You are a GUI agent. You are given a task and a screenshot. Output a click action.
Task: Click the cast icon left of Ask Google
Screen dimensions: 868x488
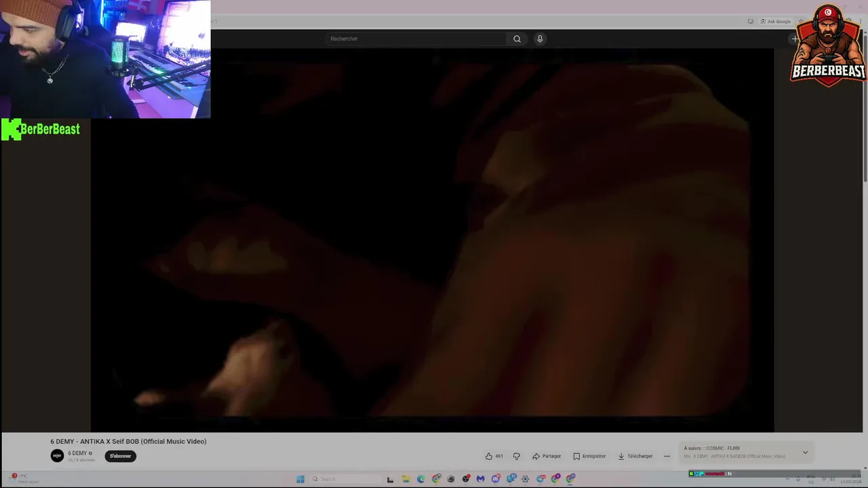coord(751,22)
